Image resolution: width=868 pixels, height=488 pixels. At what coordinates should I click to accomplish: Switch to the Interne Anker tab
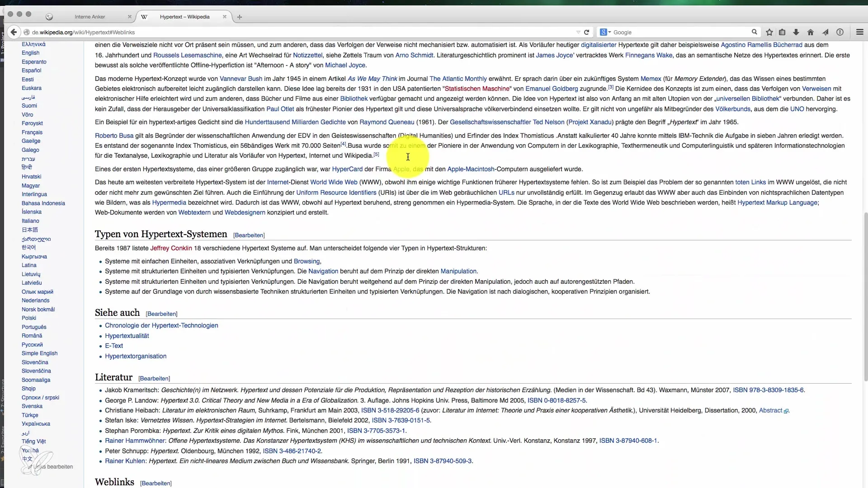(x=90, y=17)
